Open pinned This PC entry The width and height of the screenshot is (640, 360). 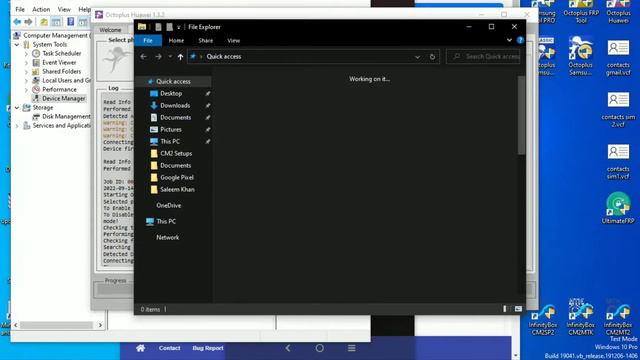(x=170, y=141)
